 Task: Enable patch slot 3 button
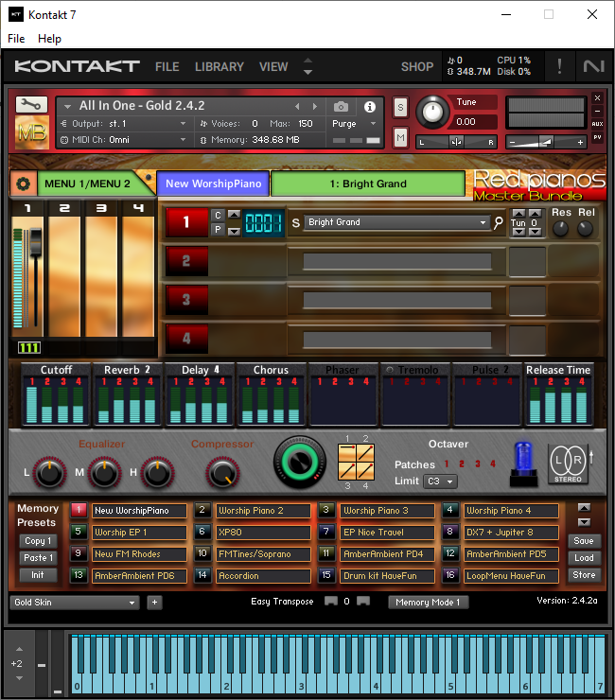click(186, 300)
